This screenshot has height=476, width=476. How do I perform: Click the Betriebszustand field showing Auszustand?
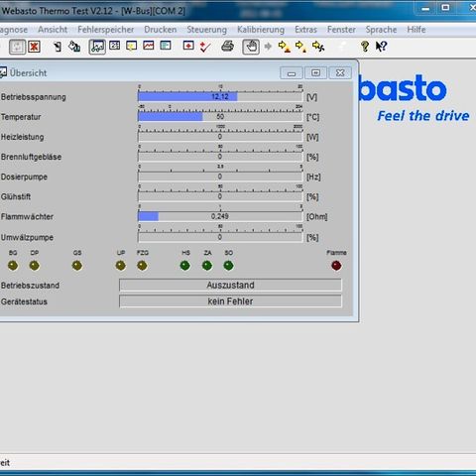tap(230, 285)
